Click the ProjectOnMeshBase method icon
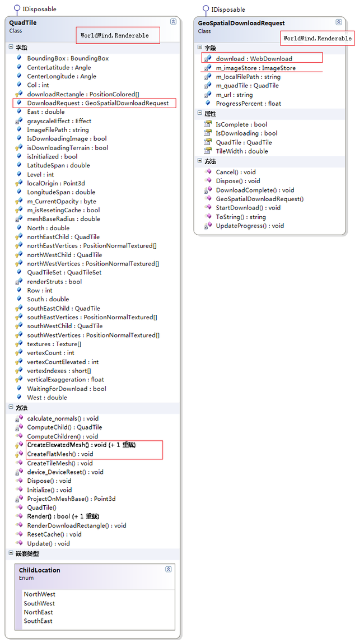 tap(19, 498)
